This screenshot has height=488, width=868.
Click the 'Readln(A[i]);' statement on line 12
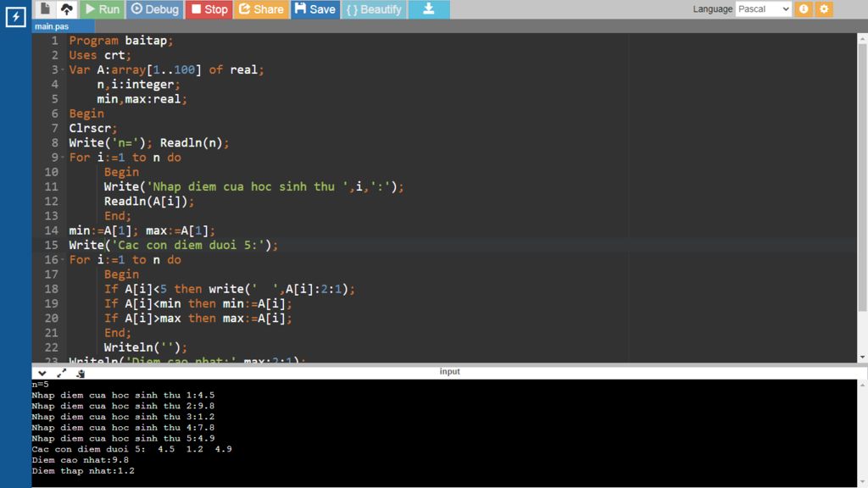tap(149, 202)
